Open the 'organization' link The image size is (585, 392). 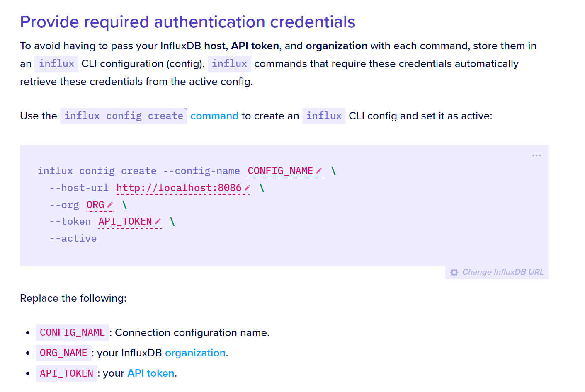(x=195, y=353)
